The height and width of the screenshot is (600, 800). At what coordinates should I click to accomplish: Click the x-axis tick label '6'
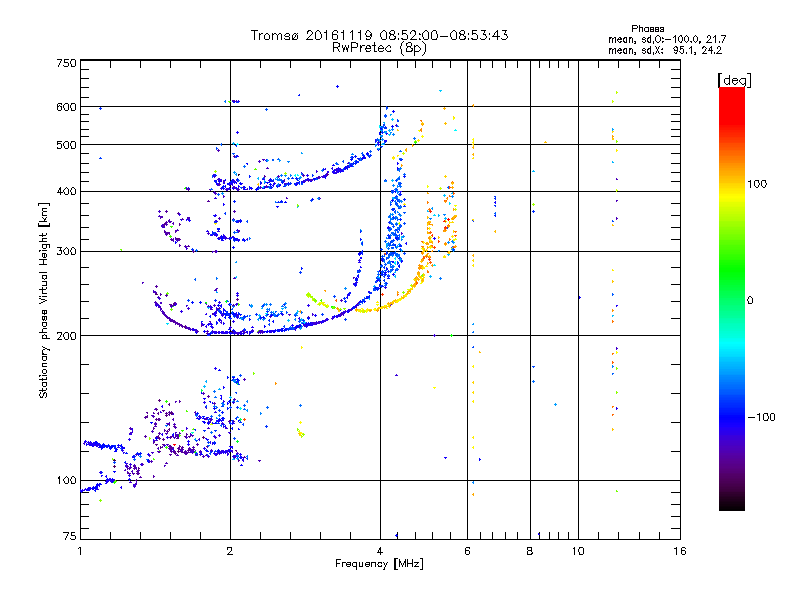point(467,551)
